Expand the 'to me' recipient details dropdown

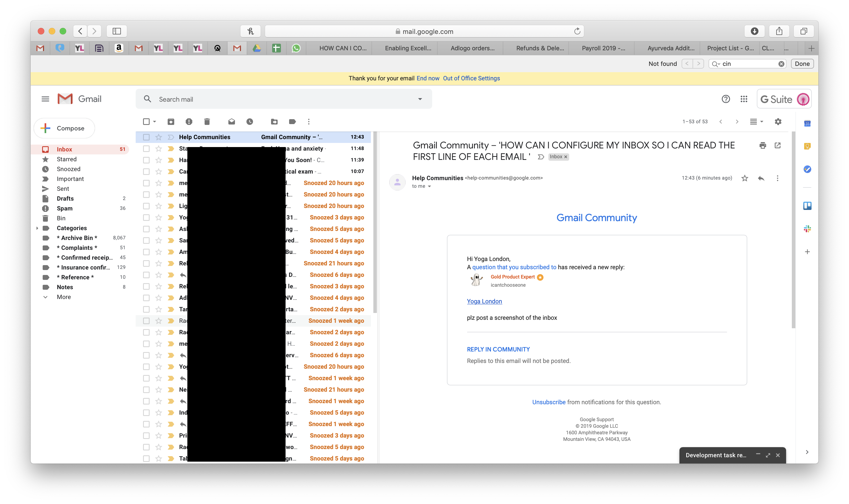pos(429,186)
